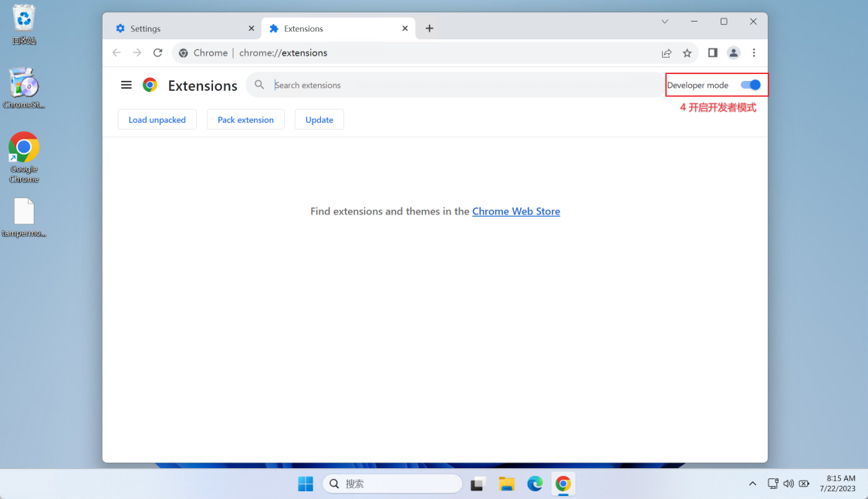Click the Load unpacked button
868x499 pixels.
157,120
